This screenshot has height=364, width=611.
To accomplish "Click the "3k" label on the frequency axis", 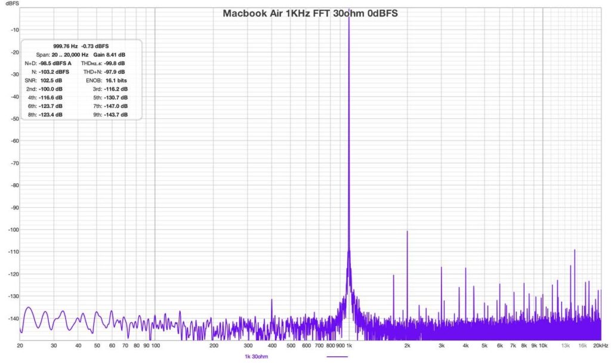I will pos(442,346).
